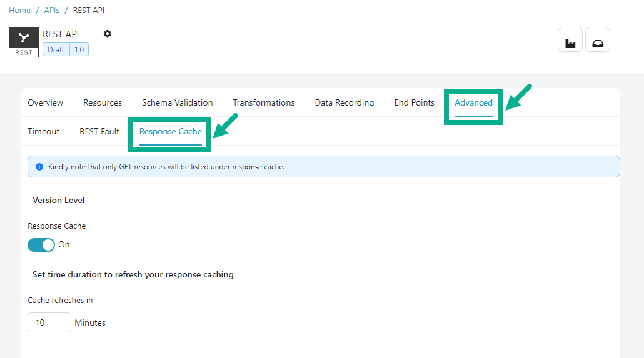Click the REST API logo icon
644x358 pixels.
tap(24, 42)
